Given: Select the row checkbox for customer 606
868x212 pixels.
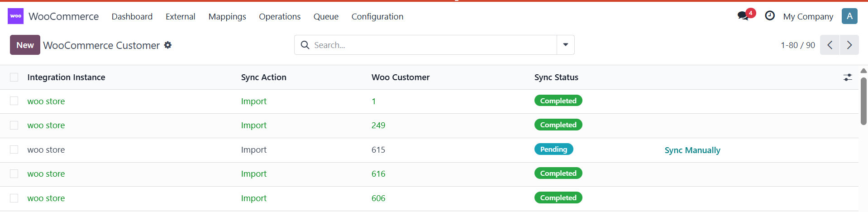Looking at the screenshot, I should [x=14, y=198].
